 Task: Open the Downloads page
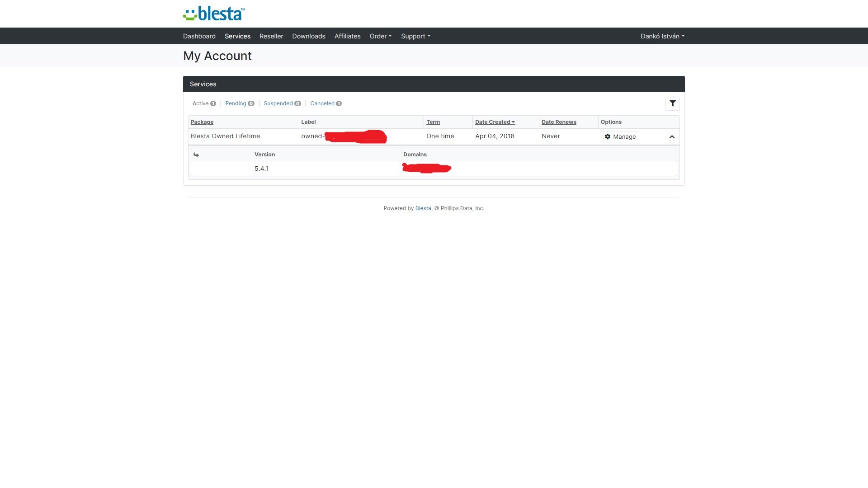point(309,36)
